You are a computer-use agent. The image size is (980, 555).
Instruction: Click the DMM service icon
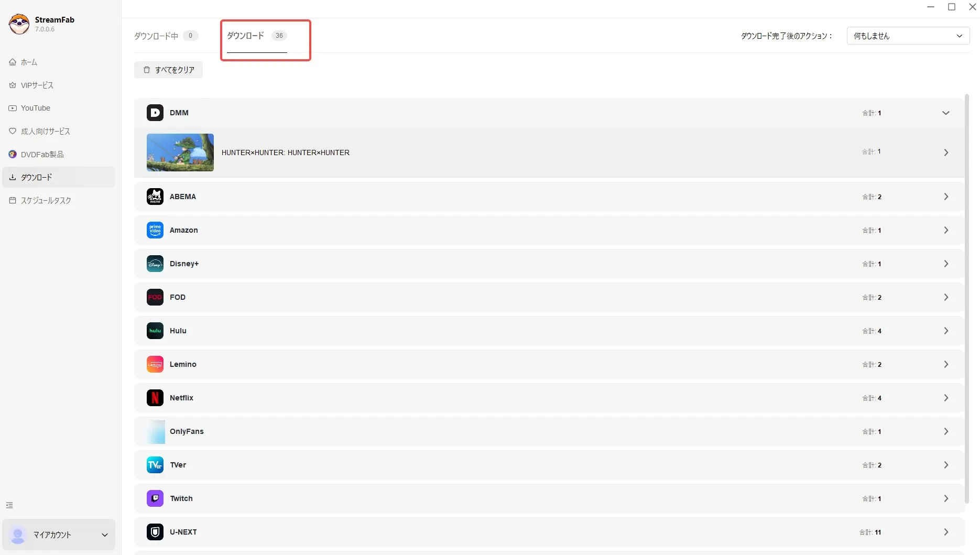click(155, 113)
